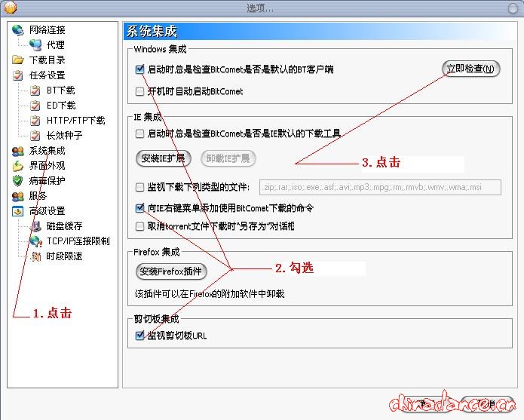The image size is (524, 420).
Task: Enable 开机时自动启动BitComet checkbox
Action: tap(139, 92)
